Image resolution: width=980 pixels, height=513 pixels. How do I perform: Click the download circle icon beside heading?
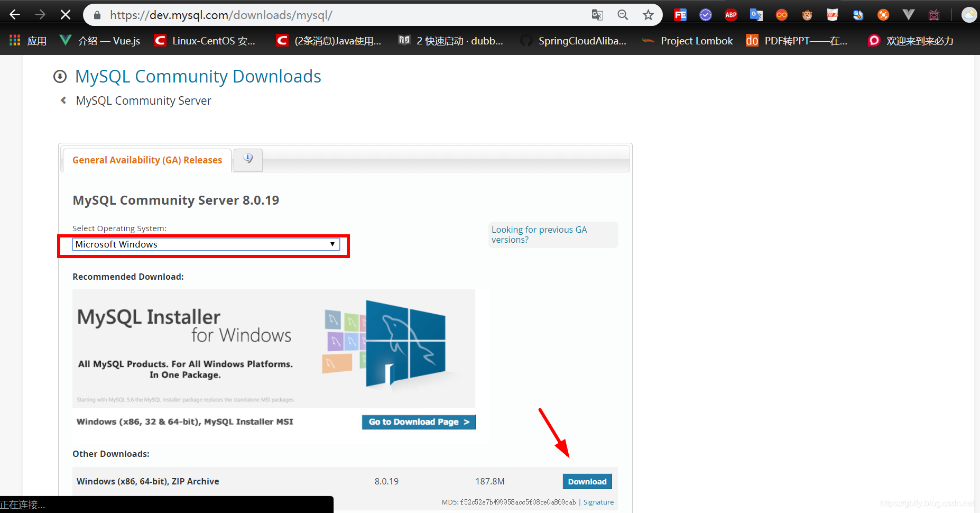[60, 77]
